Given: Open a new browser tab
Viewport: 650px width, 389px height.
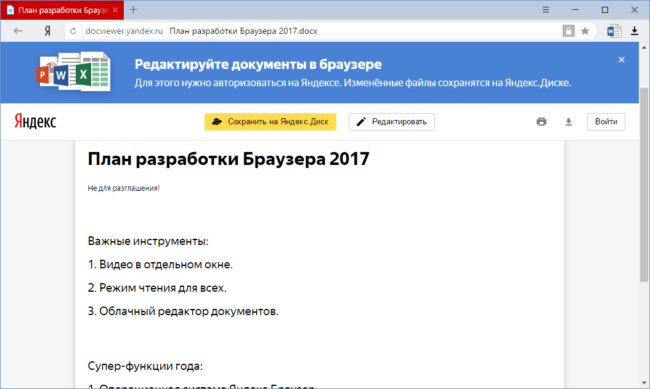Looking at the screenshot, I should [133, 10].
